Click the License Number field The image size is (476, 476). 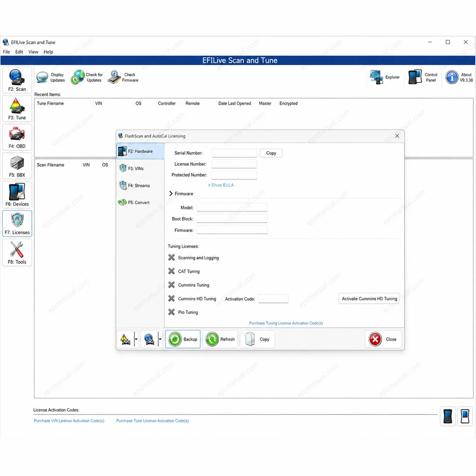pyautogui.click(x=234, y=164)
